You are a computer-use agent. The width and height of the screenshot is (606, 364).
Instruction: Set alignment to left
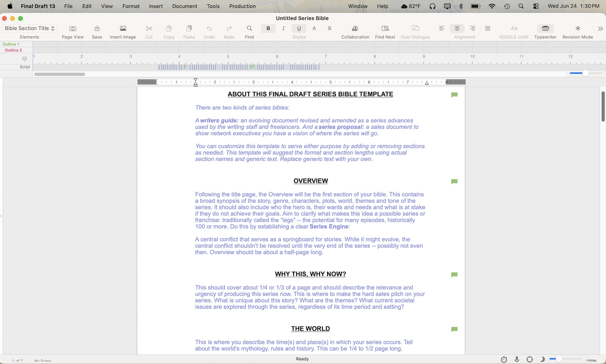(442, 28)
